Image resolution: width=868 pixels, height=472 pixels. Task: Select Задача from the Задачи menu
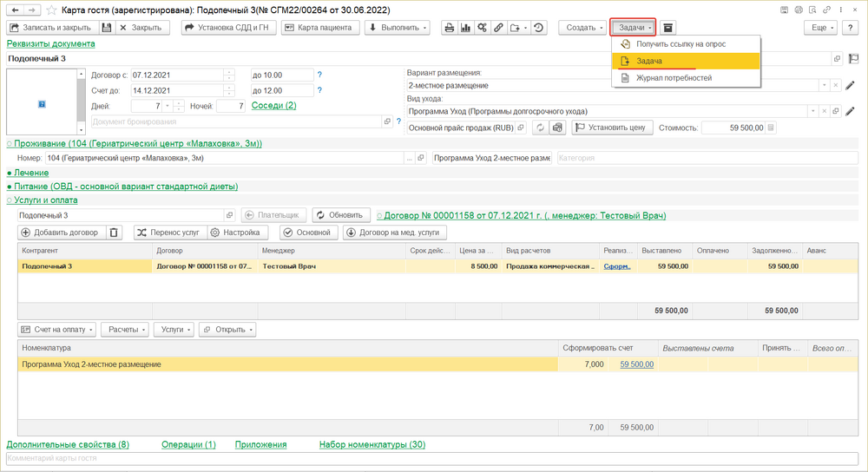[x=649, y=61]
